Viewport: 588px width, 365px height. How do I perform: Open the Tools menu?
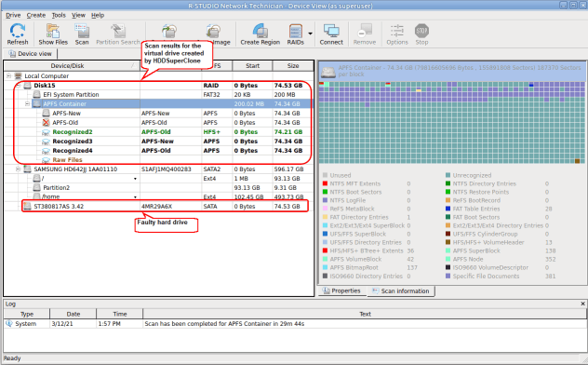pyautogui.click(x=59, y=15)
